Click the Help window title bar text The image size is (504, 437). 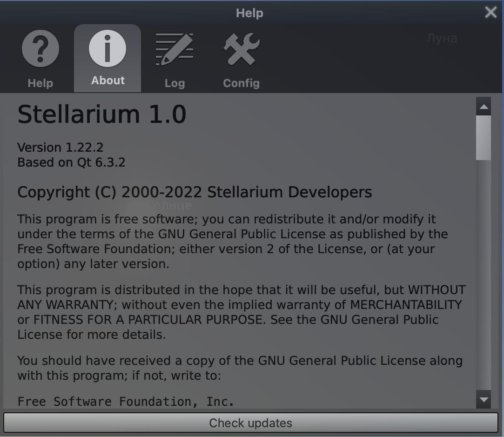[249, 13]
